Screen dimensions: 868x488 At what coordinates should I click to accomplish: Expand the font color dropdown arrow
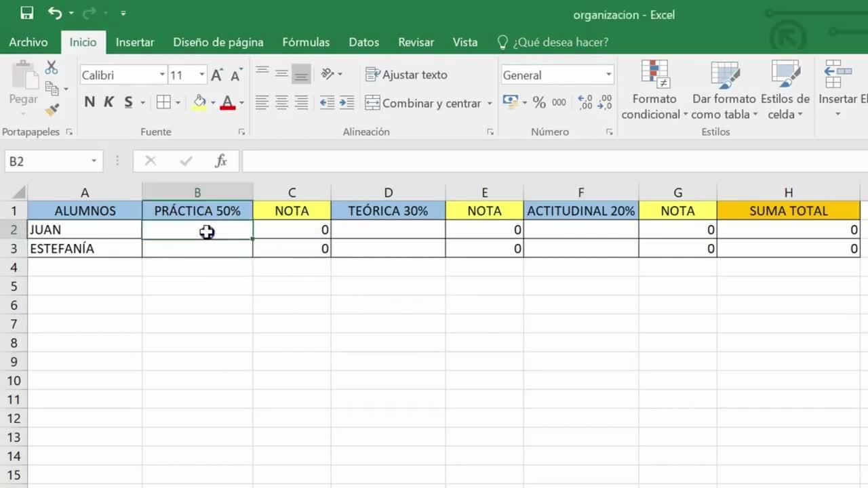[x=241, y=103]
